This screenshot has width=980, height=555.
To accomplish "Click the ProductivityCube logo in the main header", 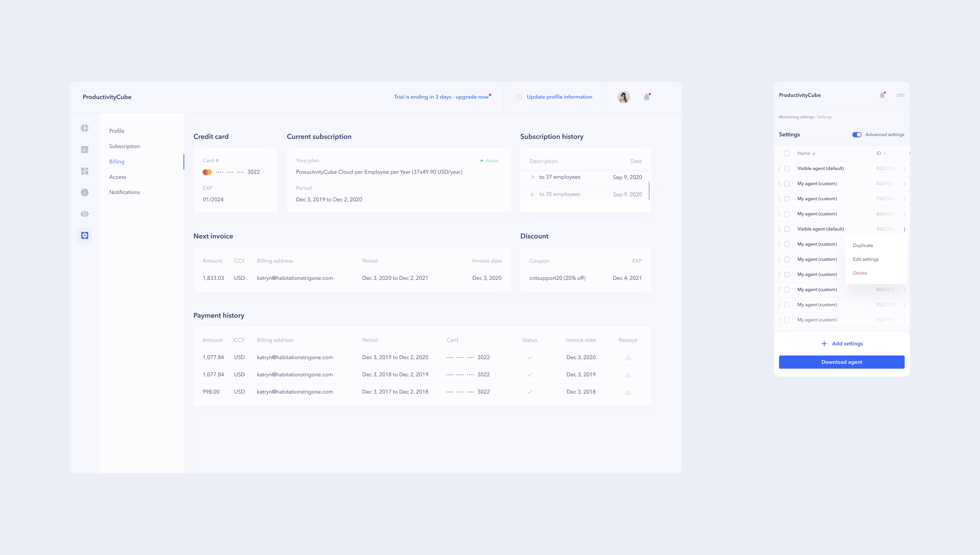I will pyautogui.click(x=107, y=97).
